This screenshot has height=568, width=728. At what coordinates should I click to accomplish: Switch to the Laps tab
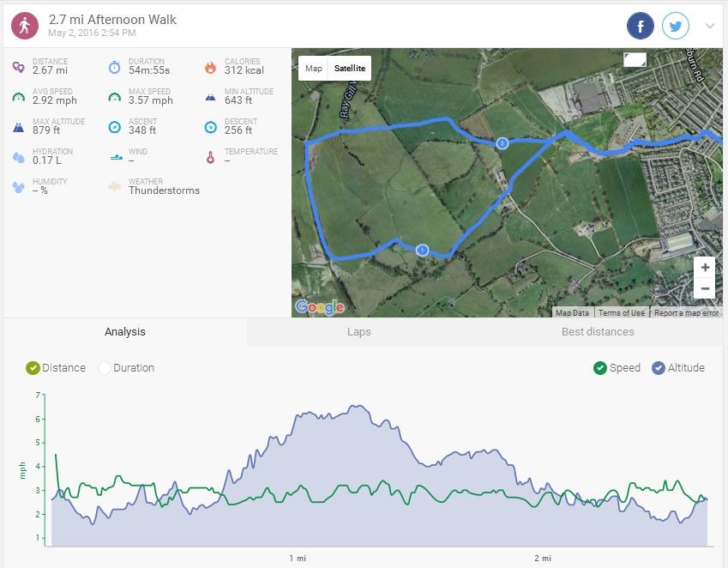[359, 332]
